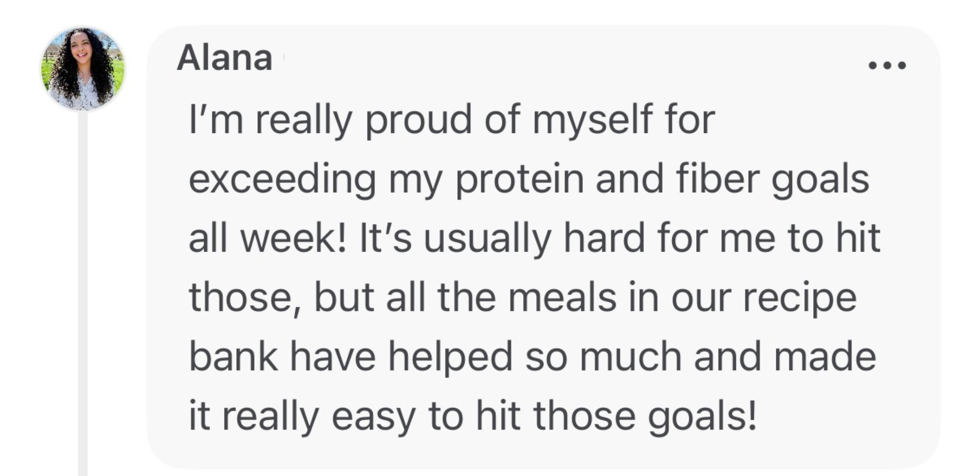Open the three-dot options menu on Alana's comment
The width and height of the screenshot is (980, 476).
pos(887,65)
